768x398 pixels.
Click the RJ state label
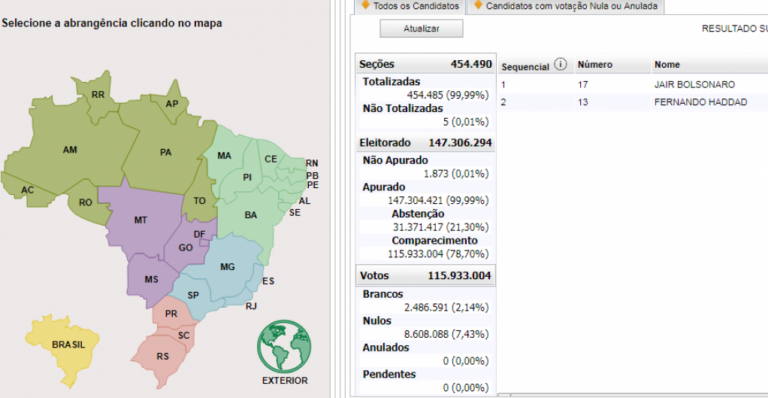(251, 306)
